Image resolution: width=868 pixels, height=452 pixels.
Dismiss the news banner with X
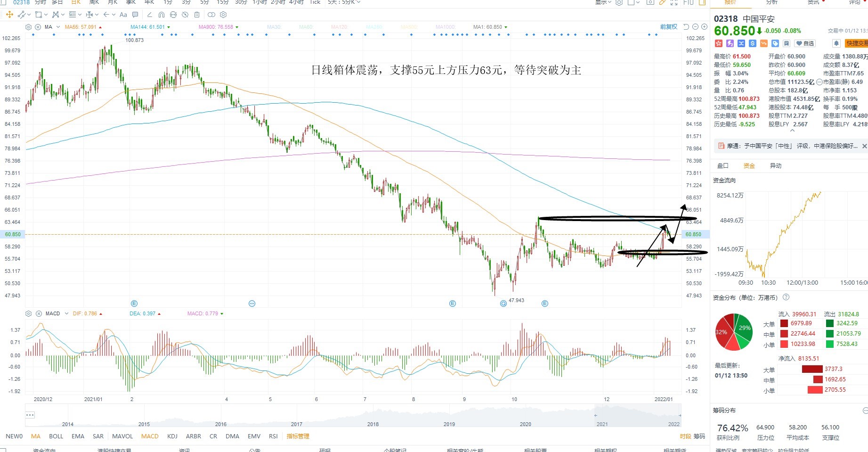point(864,146)
